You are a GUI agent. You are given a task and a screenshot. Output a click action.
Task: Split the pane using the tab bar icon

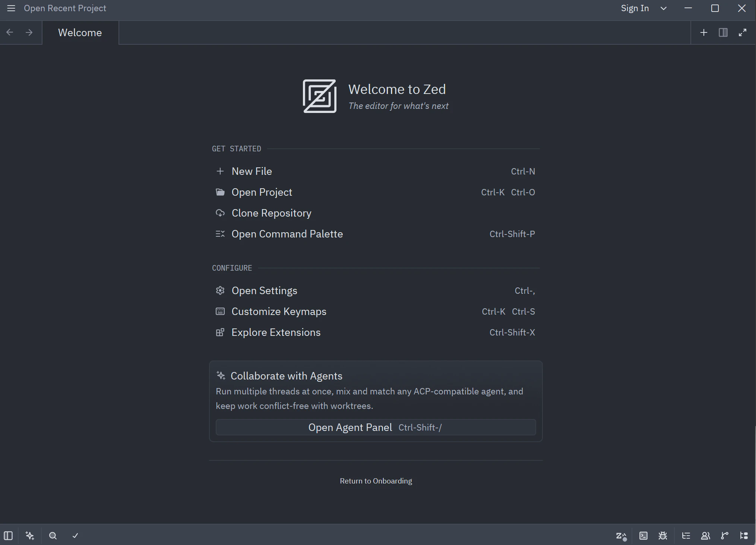723,32
